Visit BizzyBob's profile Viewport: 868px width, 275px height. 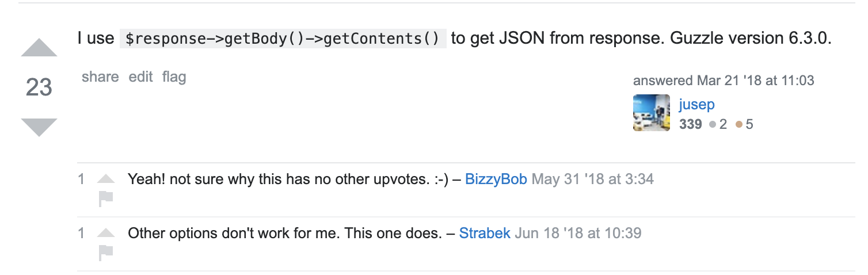(496, 179)
